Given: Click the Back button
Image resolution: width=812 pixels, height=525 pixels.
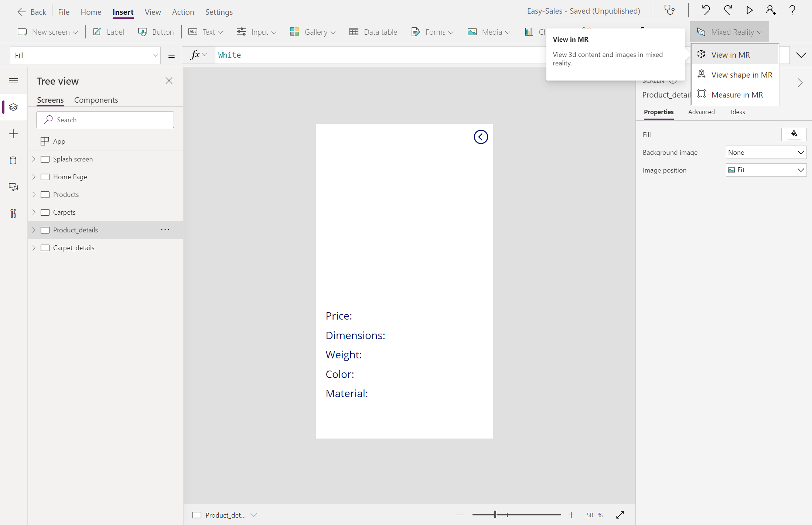Looking at the screenshot, I should (32, 12).
